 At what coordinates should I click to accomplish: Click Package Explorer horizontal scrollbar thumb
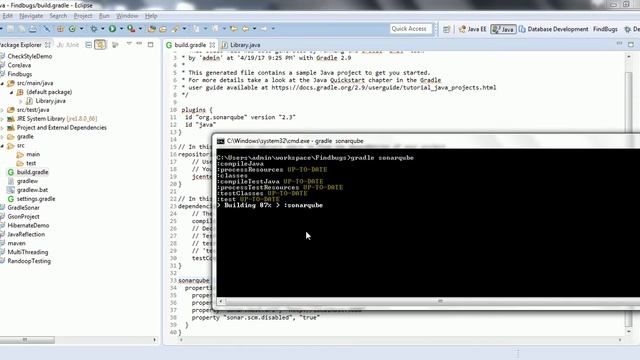coord(26,340)
